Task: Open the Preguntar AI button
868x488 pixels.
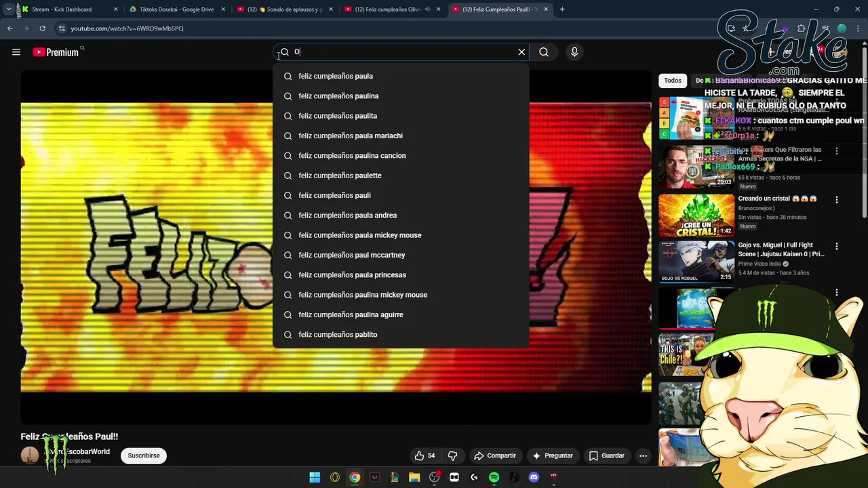Action: 553,455
